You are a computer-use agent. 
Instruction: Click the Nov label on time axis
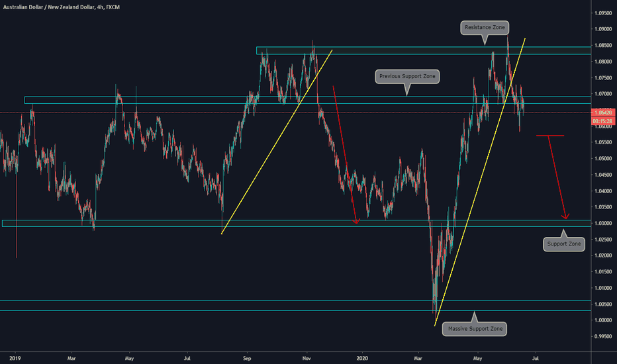(307, 358)
